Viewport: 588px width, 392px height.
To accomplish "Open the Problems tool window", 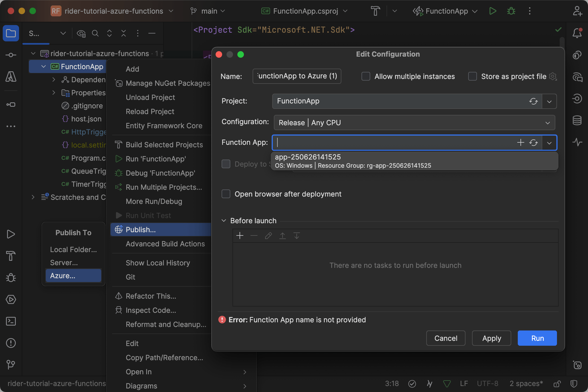I will (11, 343).
